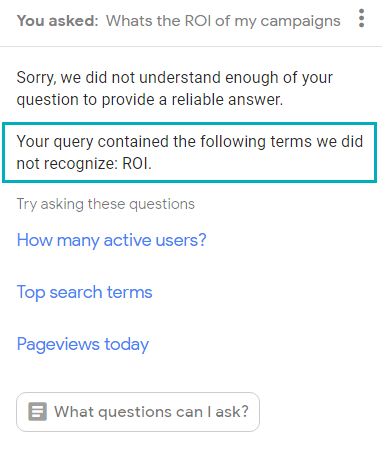The width and height of the screenshot is (382, 453).
Task: Click the document icon beside What questions
Action: (37, 412)
